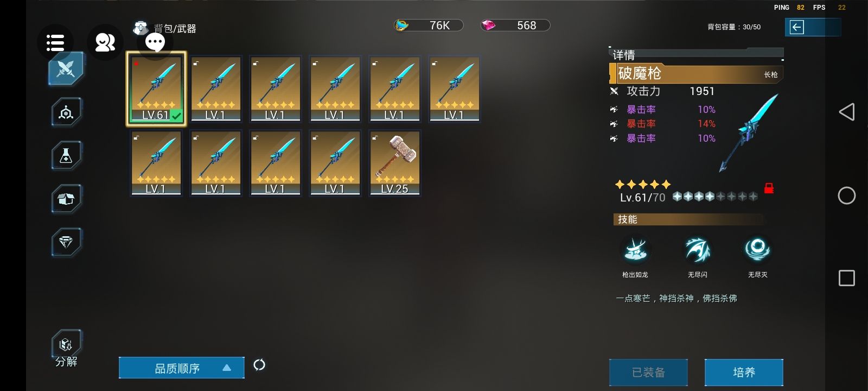The width and height of the screenshot is (868, 391).
Task: Select the equipped LV.61 spear
Action: coord(156,89)
